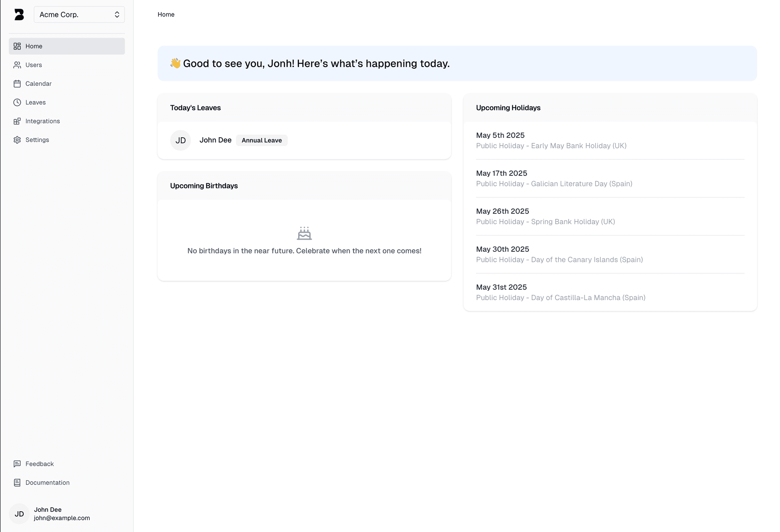Image resolution: width=780 pixels, height=532 pixels.
Task: Click the Home grid icon in sidebar
Action: [x=17, y=46]
